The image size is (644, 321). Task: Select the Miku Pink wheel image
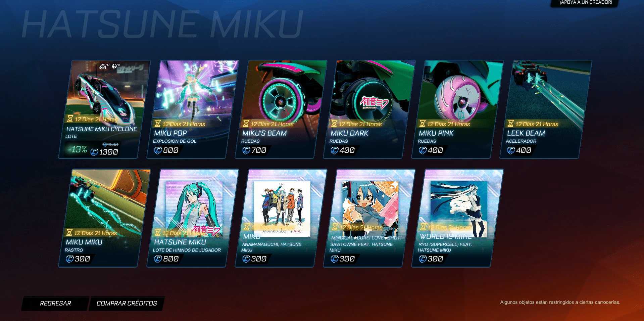(x=458, y=97)
